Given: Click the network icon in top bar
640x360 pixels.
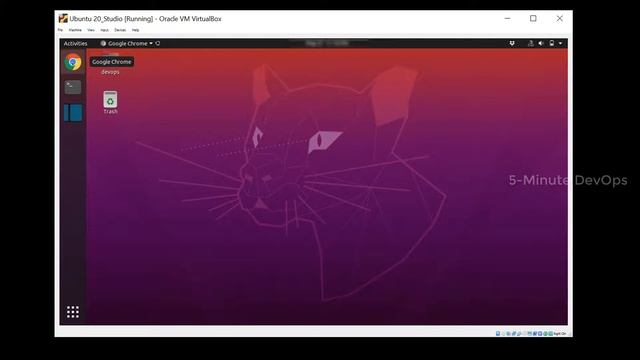Looking at the screenshot, I should tap(531, 43).
